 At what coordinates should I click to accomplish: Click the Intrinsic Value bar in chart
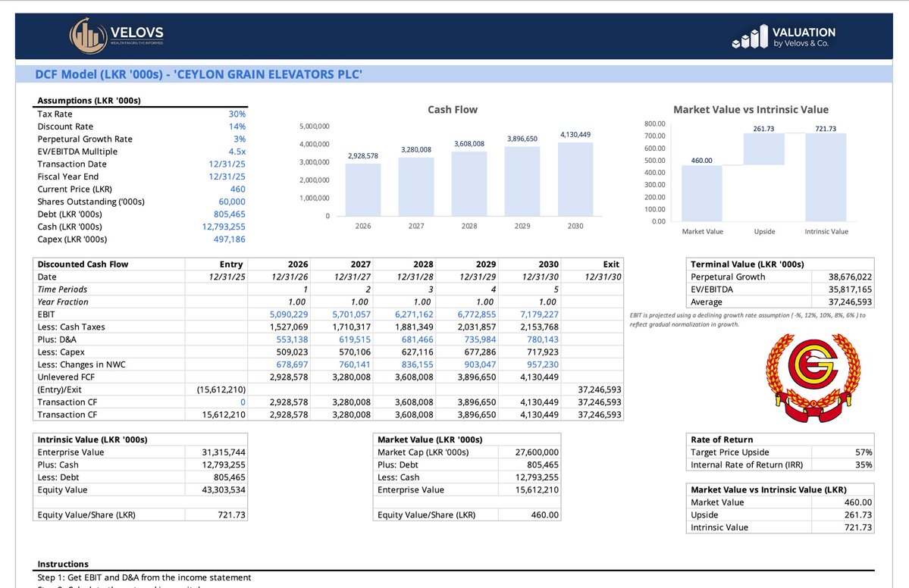[826, 177]
